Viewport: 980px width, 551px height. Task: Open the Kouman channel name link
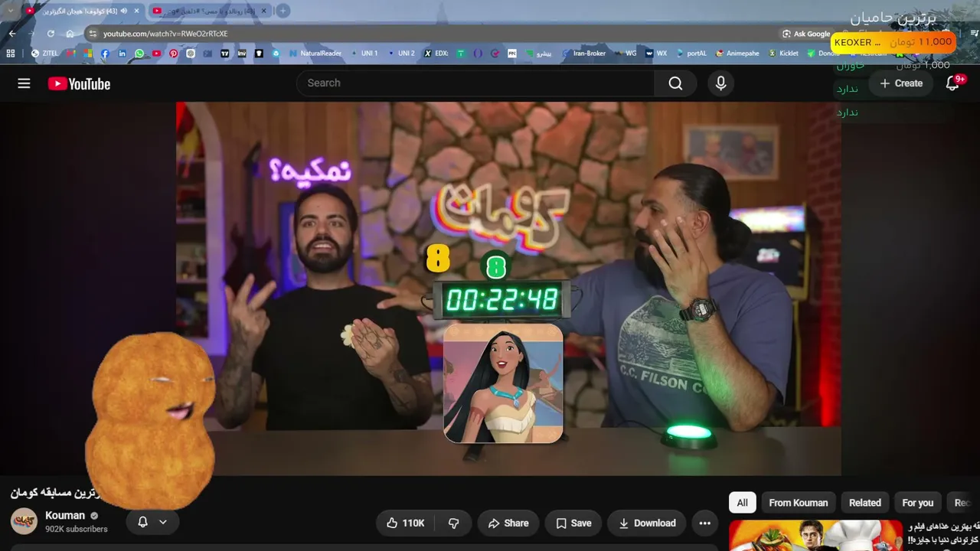coord(65,516)
